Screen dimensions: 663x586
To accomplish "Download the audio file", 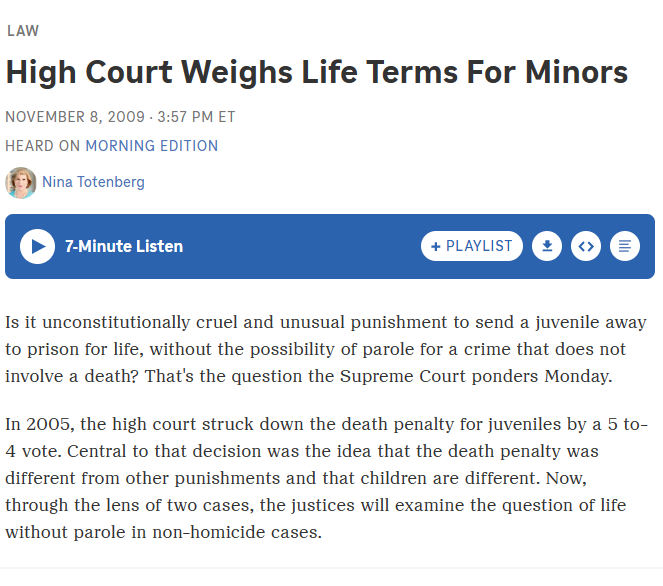I will point(546,246).
